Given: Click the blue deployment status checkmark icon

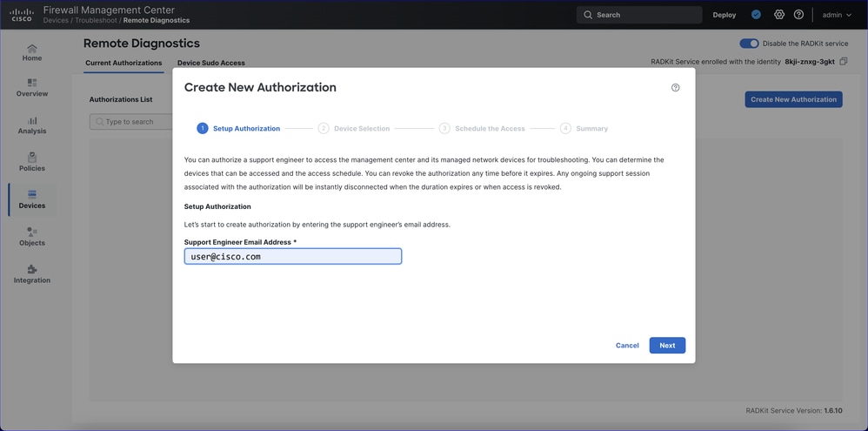Looking at the screenshot, I should click(x=756, y=15).
